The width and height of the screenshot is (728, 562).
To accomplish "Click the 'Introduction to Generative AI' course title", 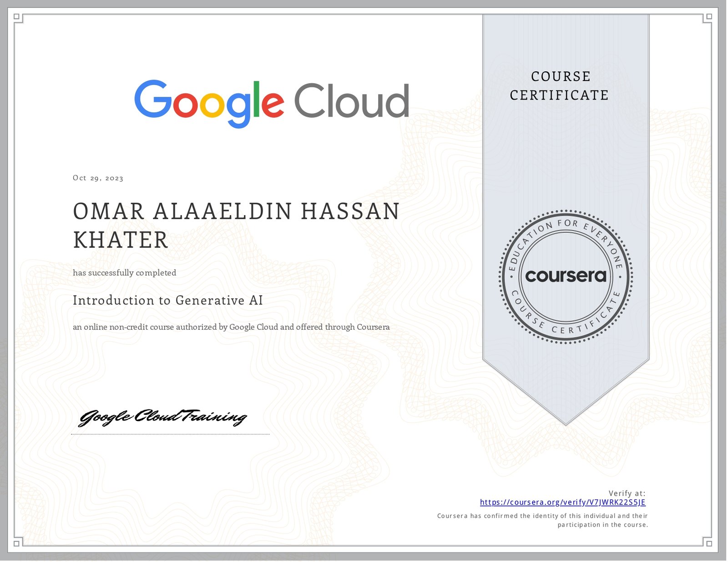I will click(x=168, y=301).
